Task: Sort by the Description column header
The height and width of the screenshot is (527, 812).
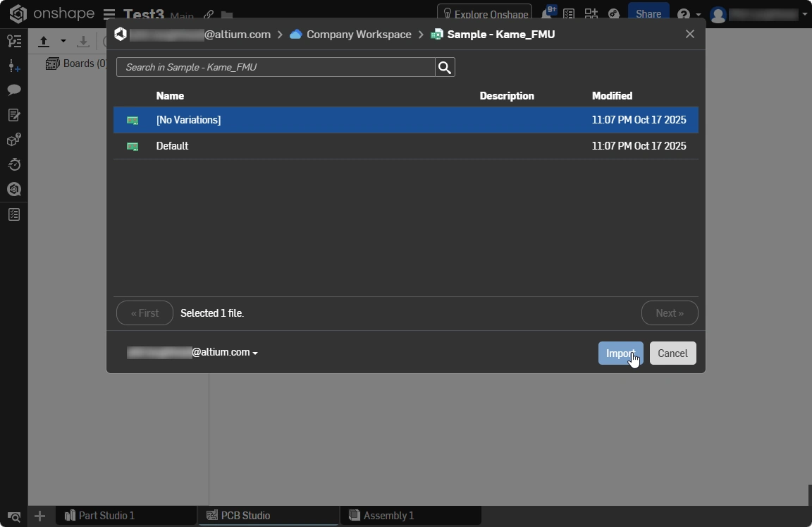Action: 507,96
